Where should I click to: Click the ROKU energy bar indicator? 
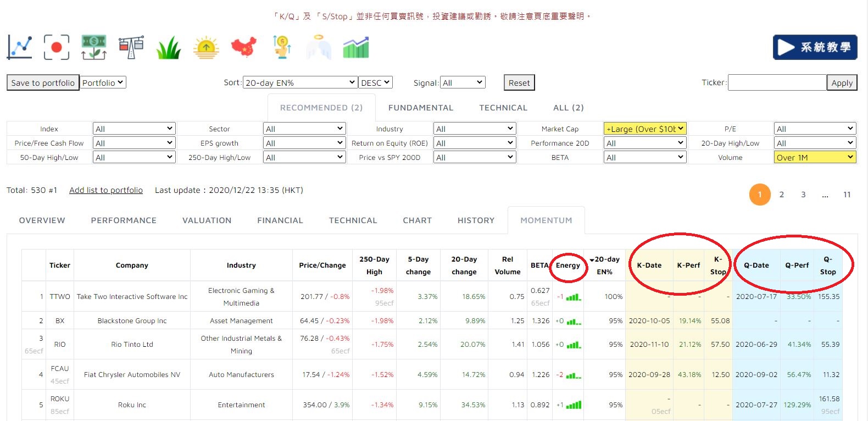574,405
